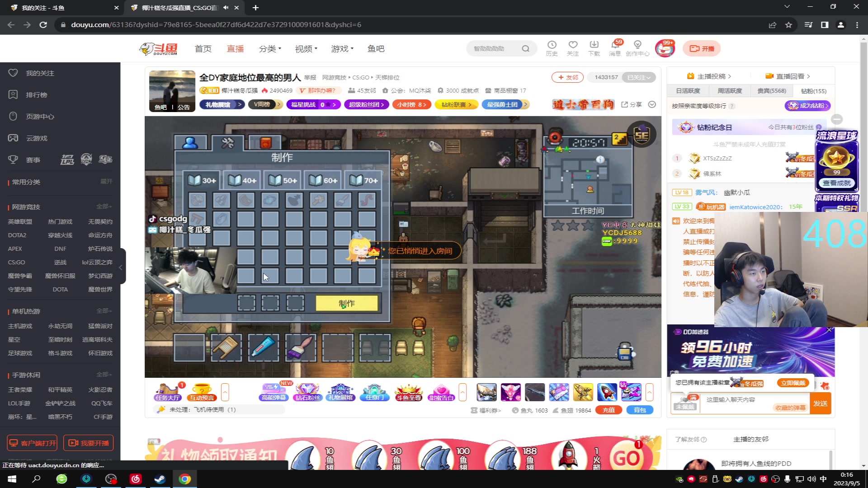Image resolution: width=868 pixels, height=488 pixels.
Task: Click the 高能弹幕 icon
Action: (274, 392)
